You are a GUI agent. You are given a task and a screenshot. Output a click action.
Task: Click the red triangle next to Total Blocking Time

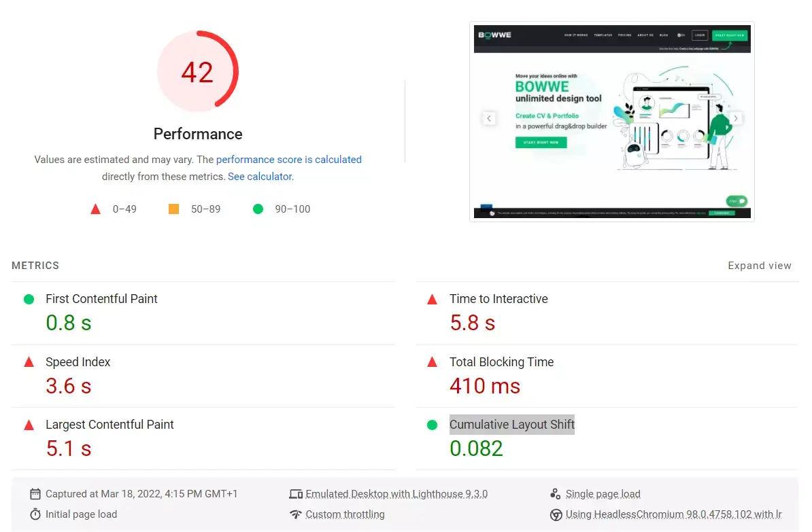tap(432, 362)
